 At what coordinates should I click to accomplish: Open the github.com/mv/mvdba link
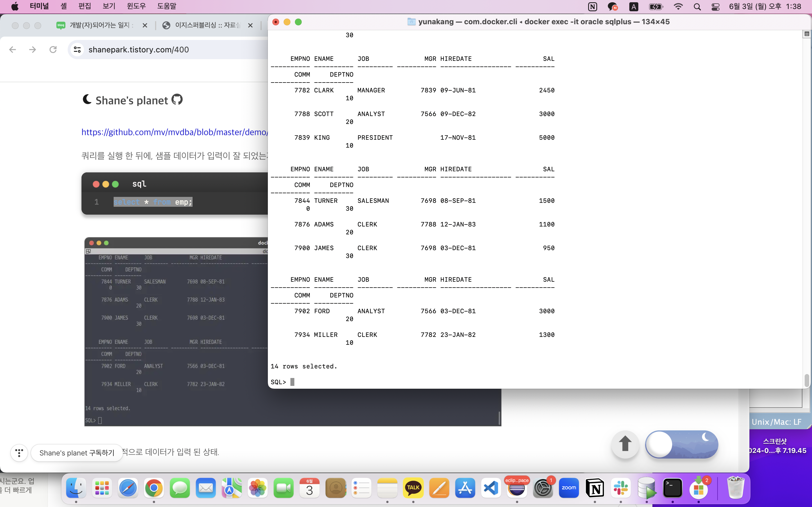click(175, 132)
